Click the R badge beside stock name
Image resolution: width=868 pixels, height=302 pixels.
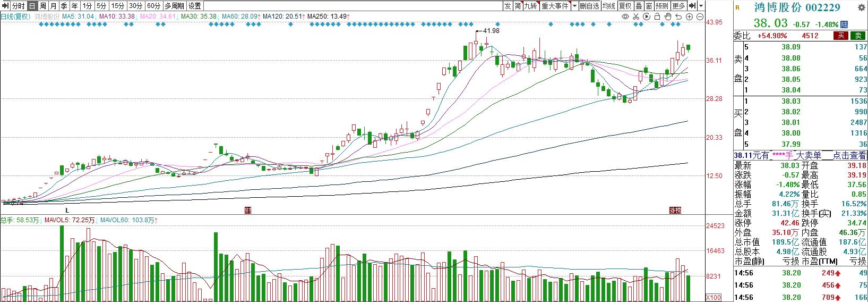tap(737, 7)
